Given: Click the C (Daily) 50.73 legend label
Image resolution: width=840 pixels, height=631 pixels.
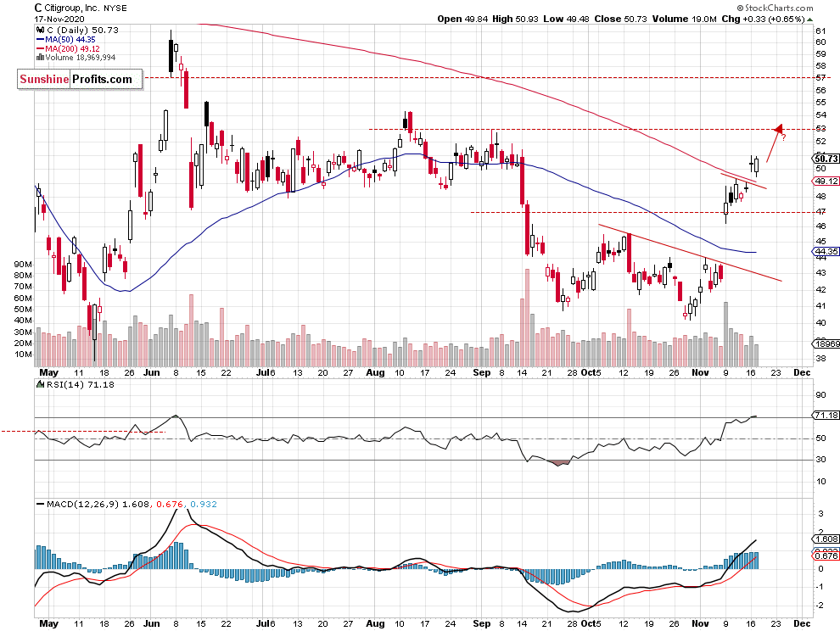Looking at the screenshot, I should click(x=82, y=30).
